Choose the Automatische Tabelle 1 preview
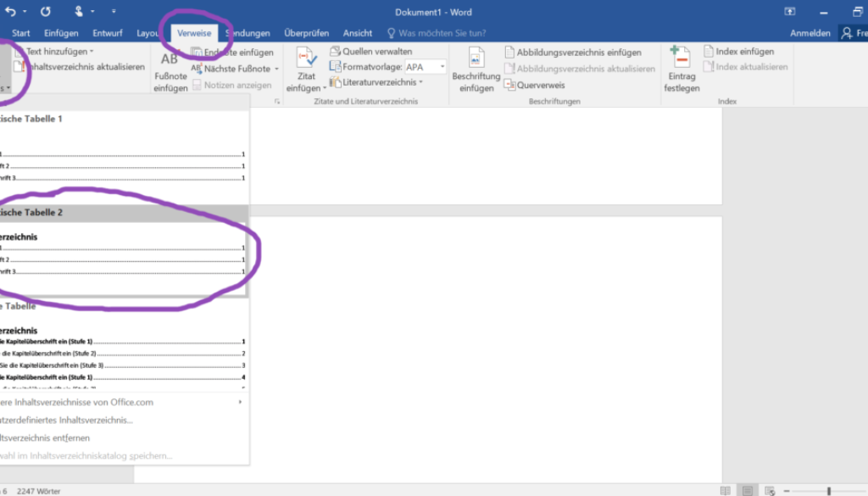This screenshot has width=868, height=496. tap(124, 155)
